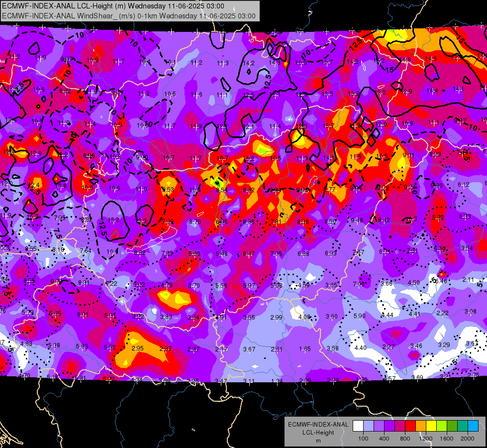Viewport: 487px width, 448px height.
Task: Click the wind shear value '1.65'
Action: click(304, 349)
